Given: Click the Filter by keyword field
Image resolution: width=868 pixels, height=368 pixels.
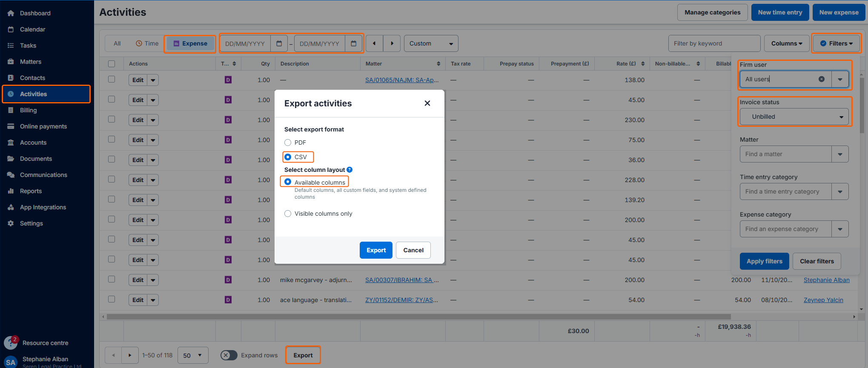Looking at the screenshot, I should (714, 43).
